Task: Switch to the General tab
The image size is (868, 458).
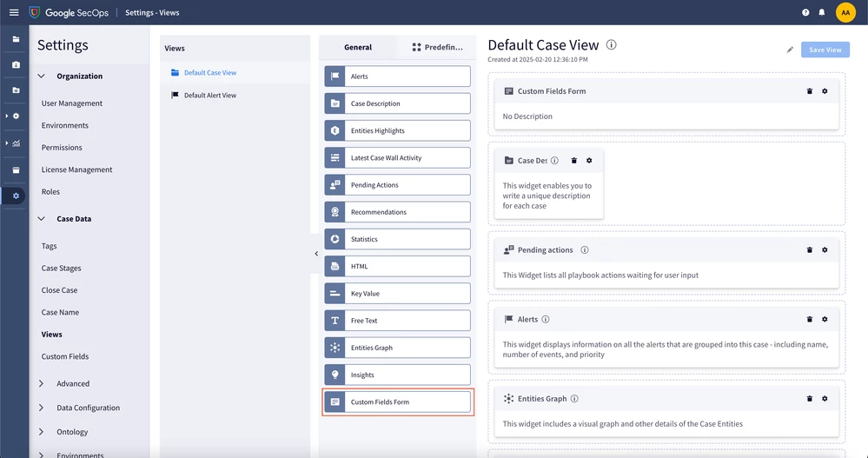Action: [358, 47]
